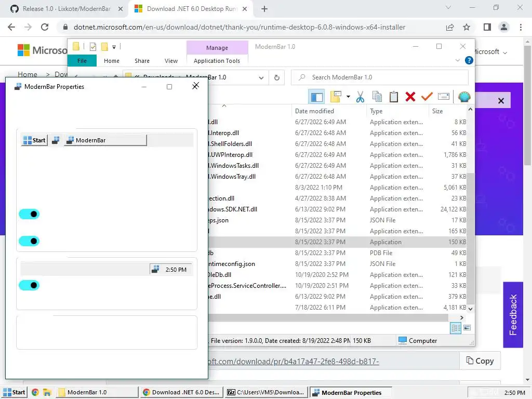Click the Manage contextual tab

(x=217, y=48)
